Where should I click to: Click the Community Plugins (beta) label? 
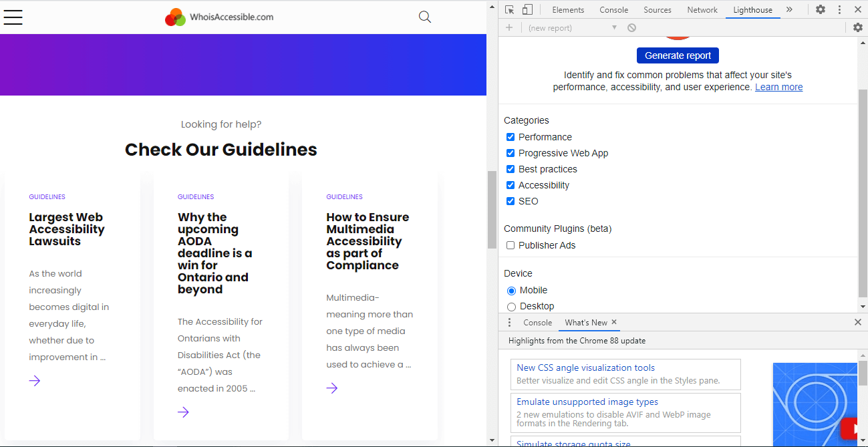click(x=557, y=229)
